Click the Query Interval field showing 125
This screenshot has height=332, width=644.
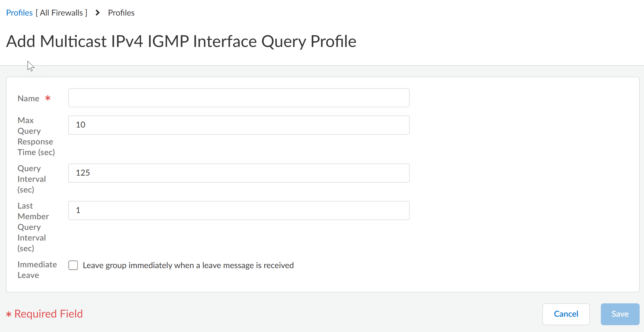(239, 173)
